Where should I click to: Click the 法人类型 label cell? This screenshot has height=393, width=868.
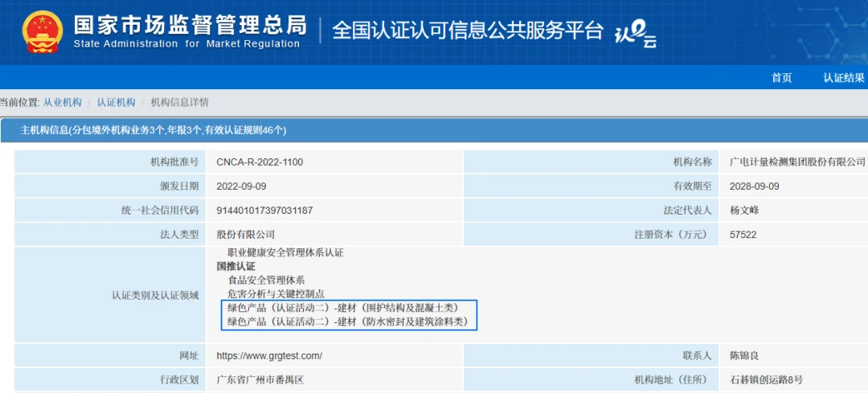click(x=109, y=235)
